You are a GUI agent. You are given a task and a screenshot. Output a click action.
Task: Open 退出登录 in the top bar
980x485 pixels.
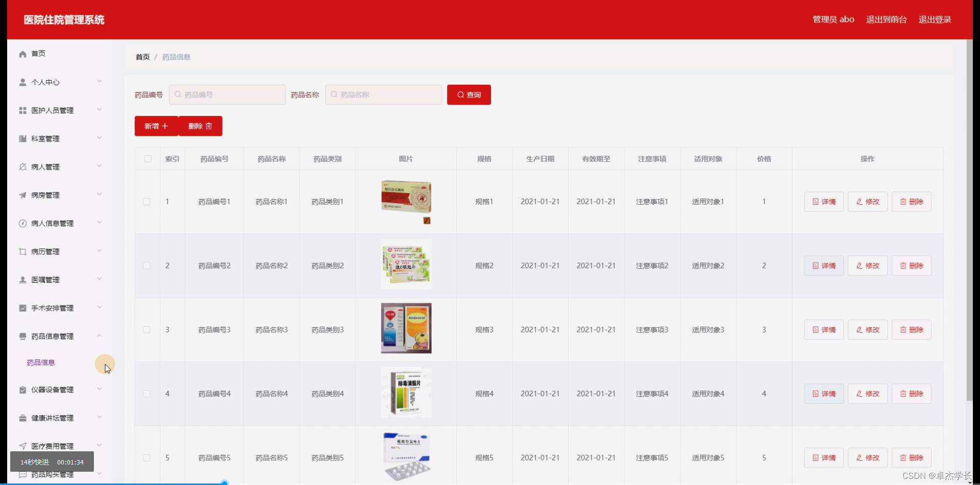click(x=935, y=19)
